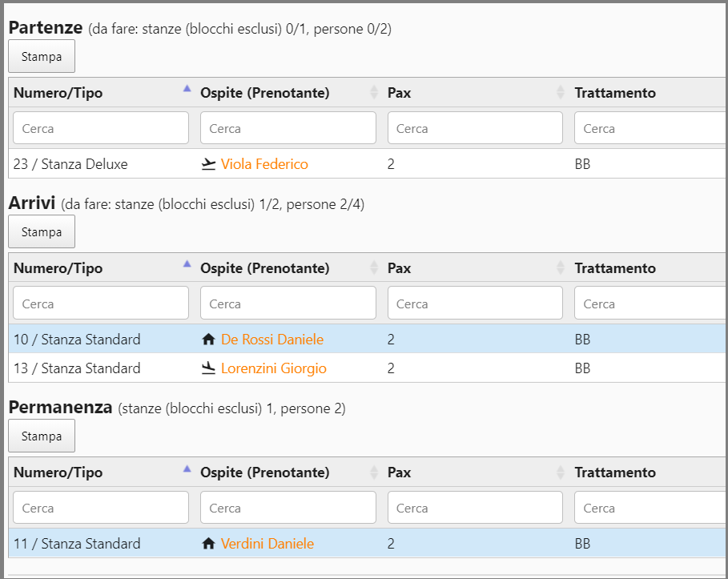Sort Permanenza table by Ospite column arrows
Image resolution: width=728 pixels, height=579 pixels.
(x=374, y=472)
